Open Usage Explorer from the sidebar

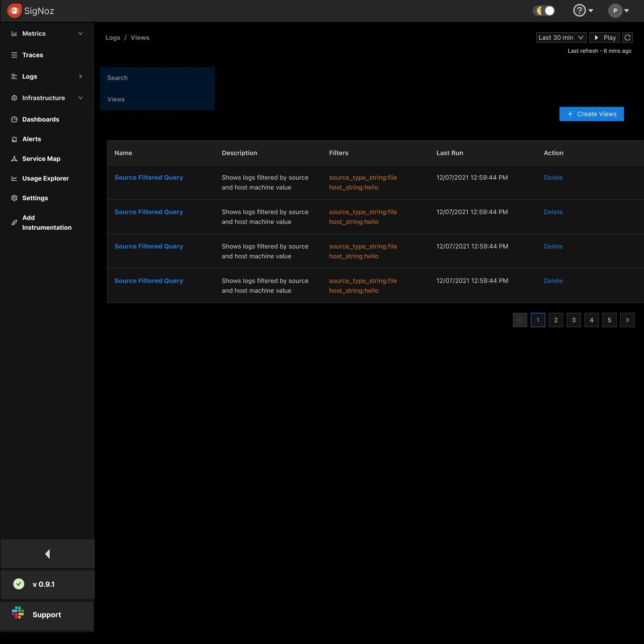click(x=46, y=178)
